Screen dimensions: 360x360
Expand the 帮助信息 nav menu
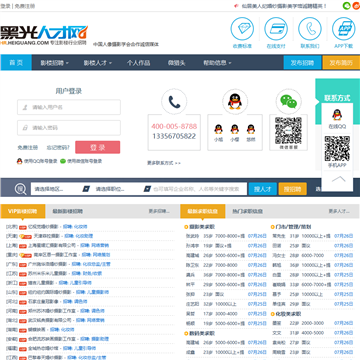[x=217, y=63]
